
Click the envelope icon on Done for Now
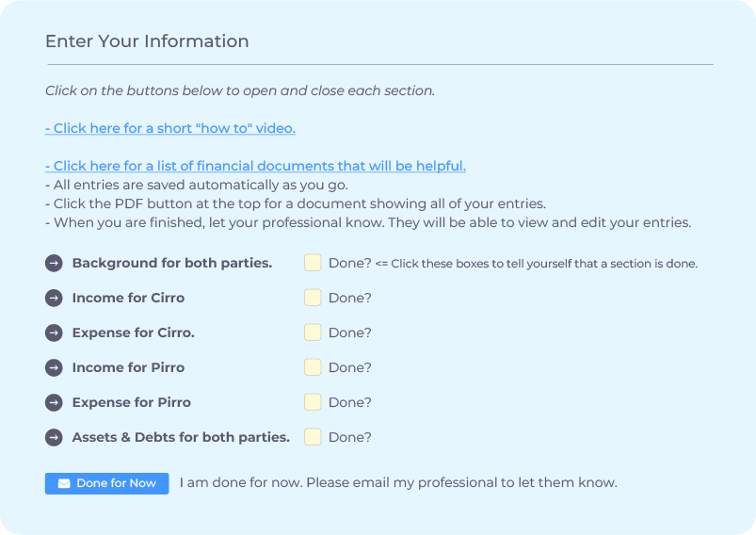(x=64, y=483)
